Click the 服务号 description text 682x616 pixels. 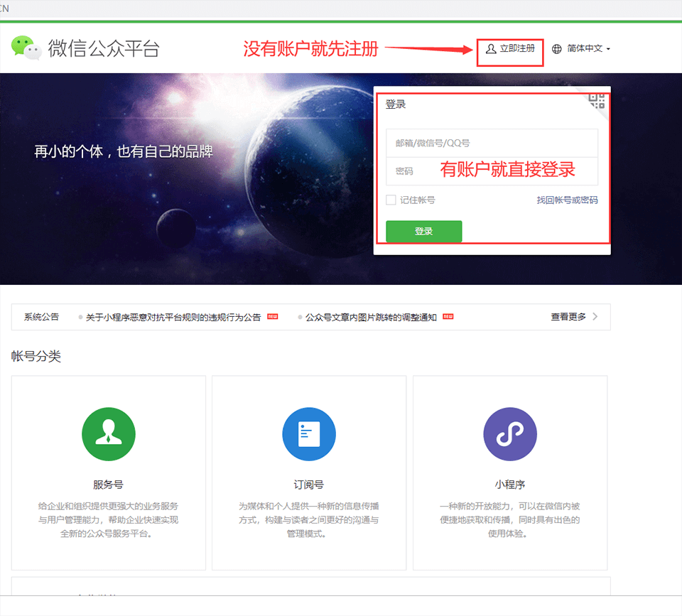(x=108, y=519)
